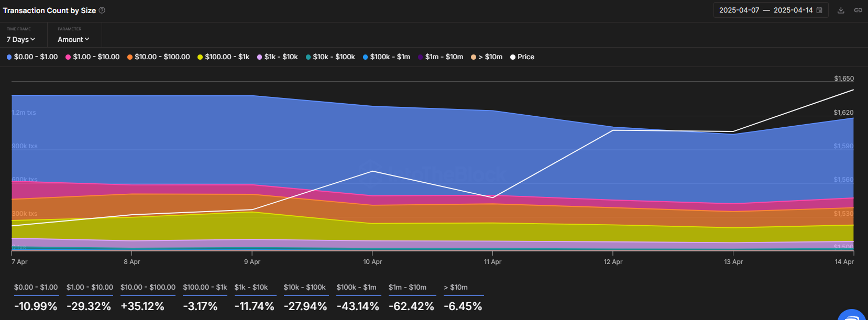This screenshot has height=320, width=868.
Task: Select the $0.00 - $1.00 summary tab
Action: click(x=36, y=297)
